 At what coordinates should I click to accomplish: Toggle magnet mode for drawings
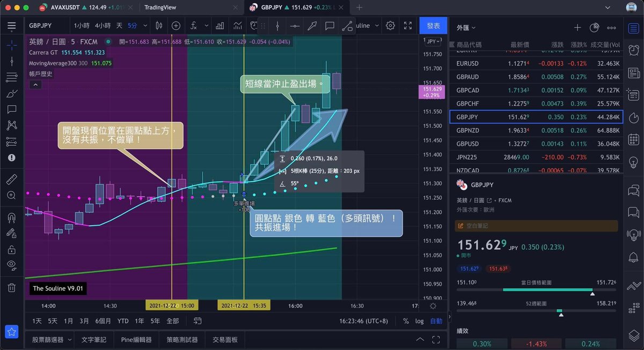point(12,218)
